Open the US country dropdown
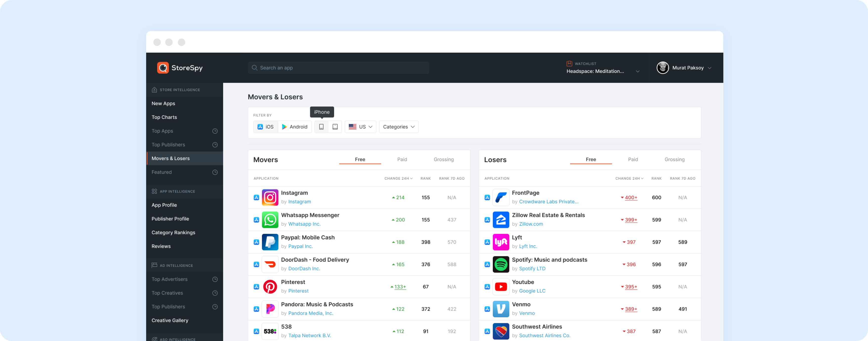This screenshot has width=868, height=341. (360, 127)
